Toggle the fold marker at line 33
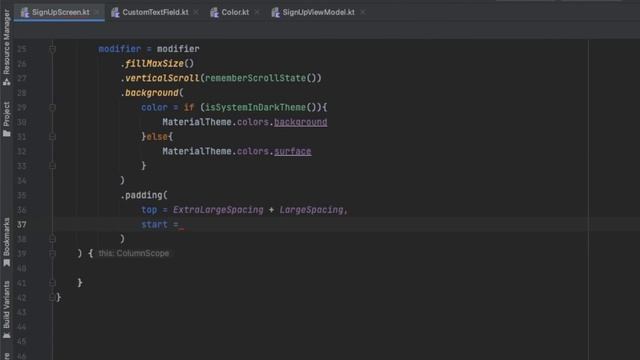This screenshot has height=360, width=640. click(x=53, y=166)
